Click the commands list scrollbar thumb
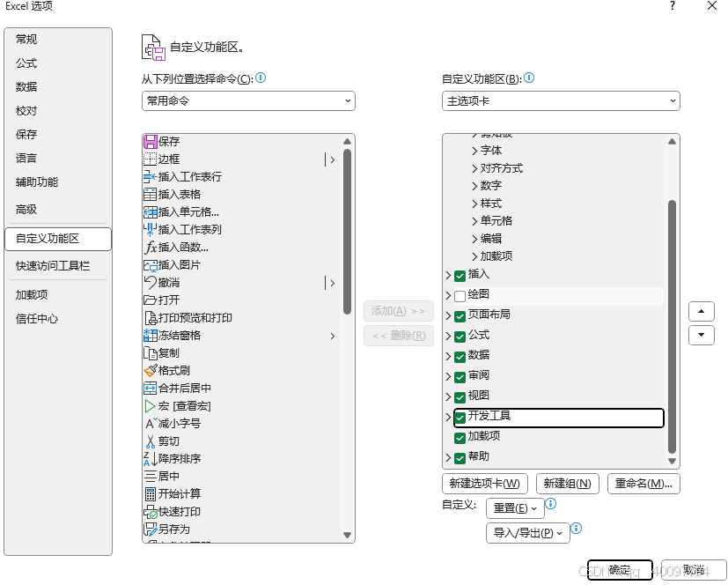Viewport: 728px width, 585px height. coord(347,232)
